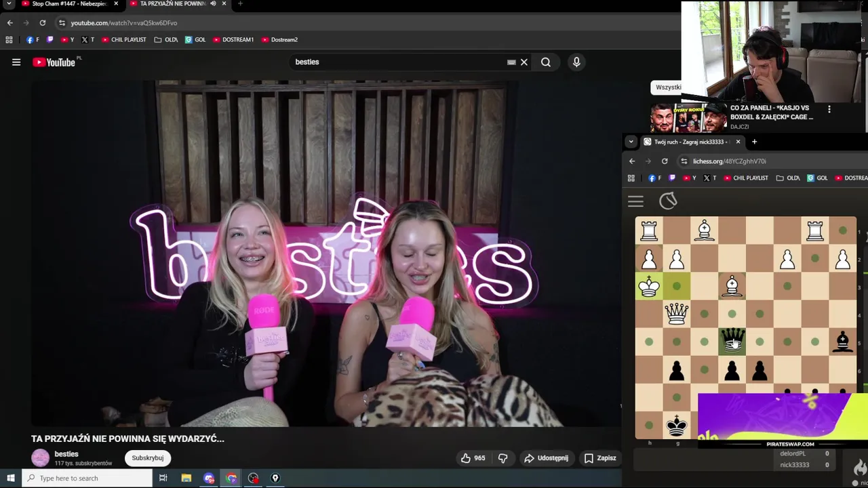
Task: Open DOSTREAM1 bookmark in YouTube window
Action: [x=233, y=40]
